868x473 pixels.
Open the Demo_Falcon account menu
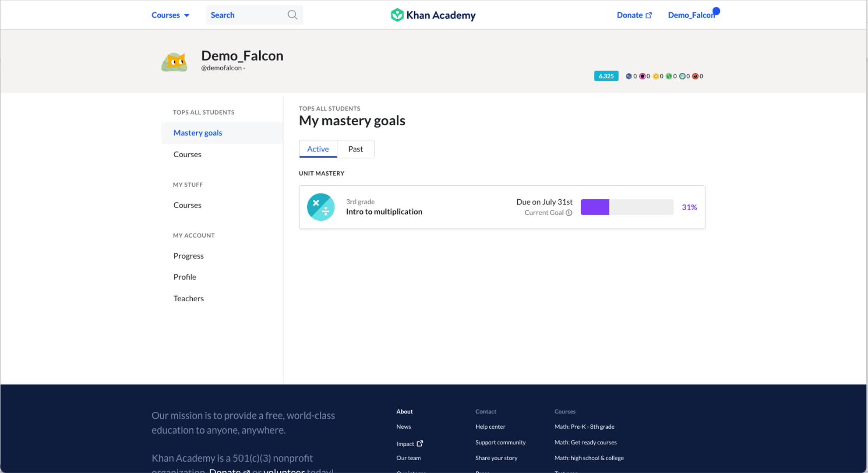tap(691, 15)
